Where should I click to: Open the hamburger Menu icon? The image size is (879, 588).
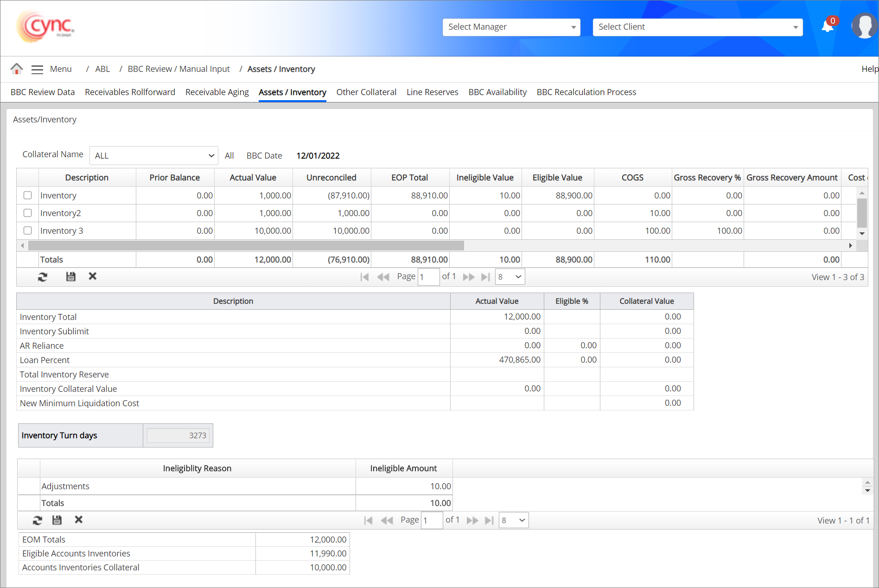pos(37,70)
